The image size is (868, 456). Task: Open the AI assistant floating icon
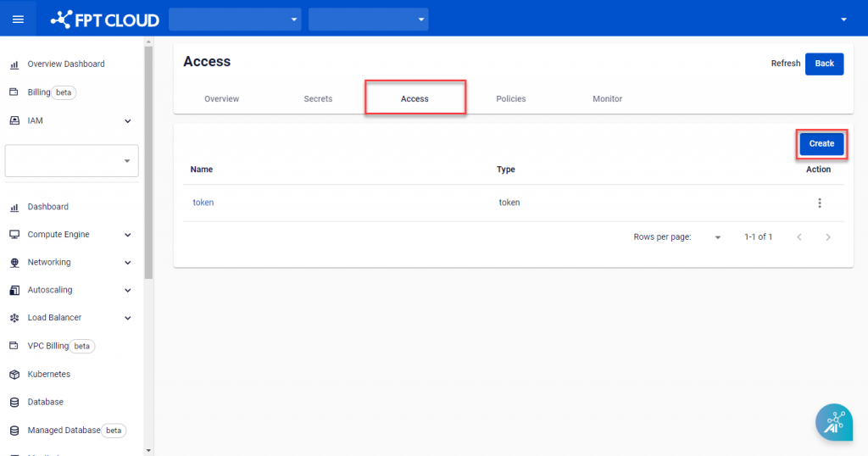point(834,422)
